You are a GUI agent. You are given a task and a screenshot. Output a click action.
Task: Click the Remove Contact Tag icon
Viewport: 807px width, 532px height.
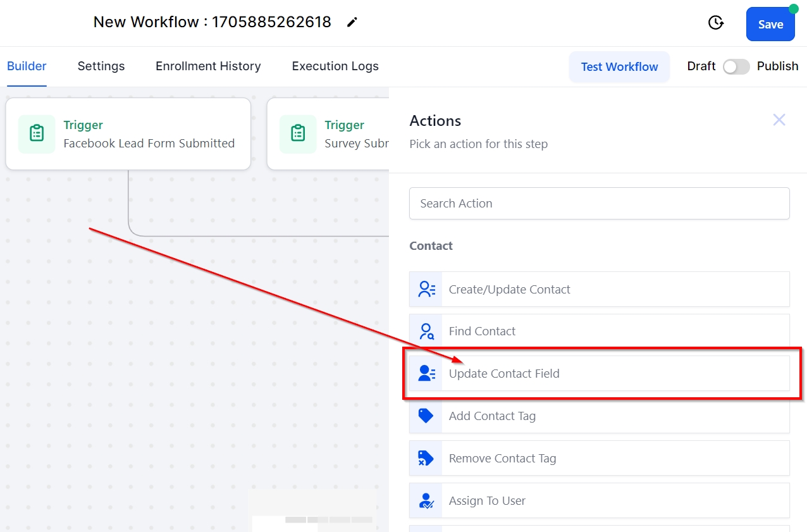point(426,458)
